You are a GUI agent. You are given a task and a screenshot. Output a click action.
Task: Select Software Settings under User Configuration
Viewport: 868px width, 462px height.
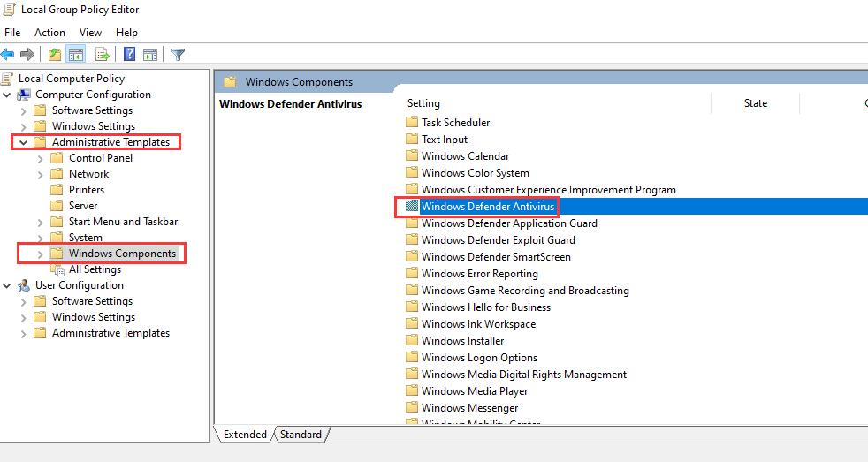(x=93, y=301)
